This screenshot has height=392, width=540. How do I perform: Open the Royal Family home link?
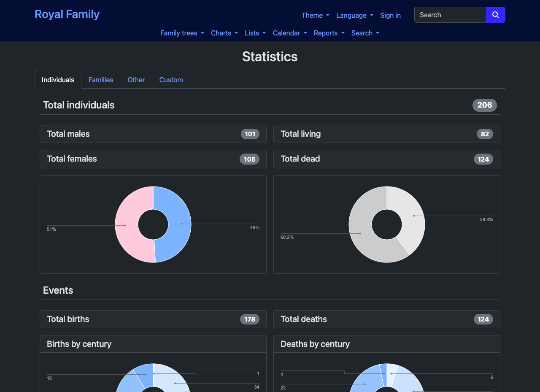67,14
